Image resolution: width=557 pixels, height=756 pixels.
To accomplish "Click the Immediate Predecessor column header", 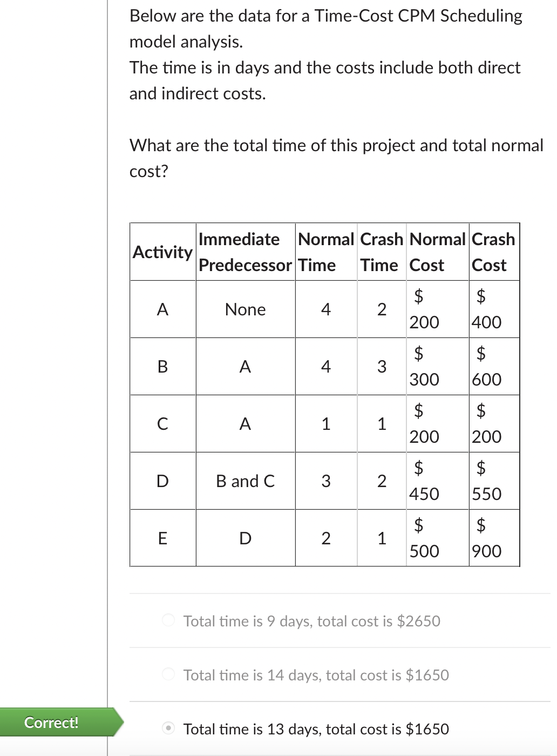I will pyautogui.click(x=244, y=252).
